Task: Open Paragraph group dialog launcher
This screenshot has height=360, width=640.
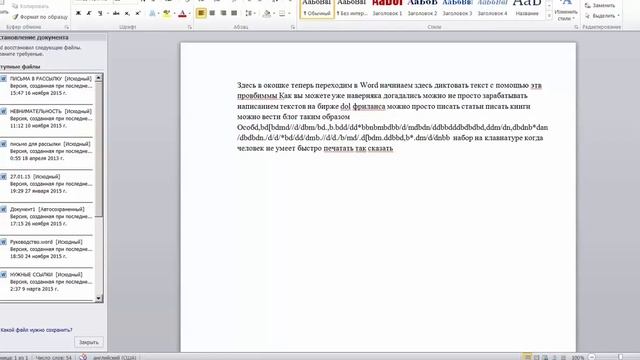Action: coord(293,27)
